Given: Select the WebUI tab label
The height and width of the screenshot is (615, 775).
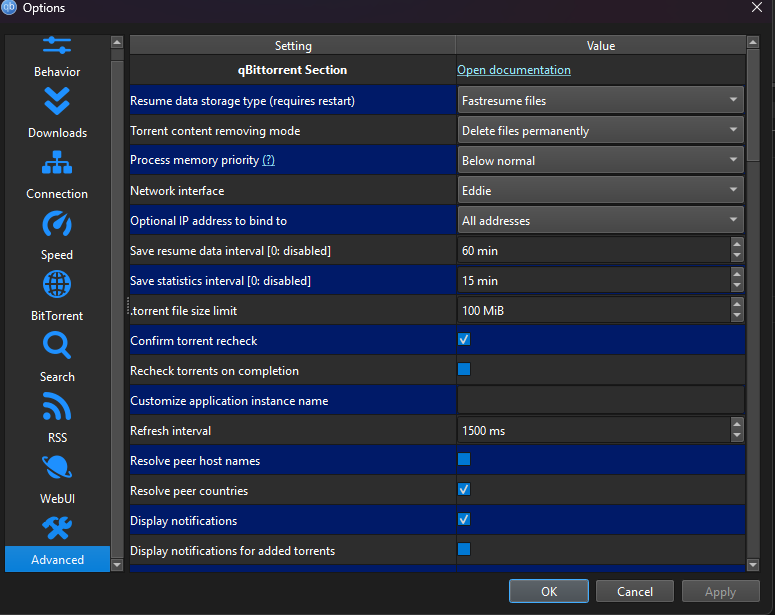Looking at the screenshot, I should click(x=57, y=498).
